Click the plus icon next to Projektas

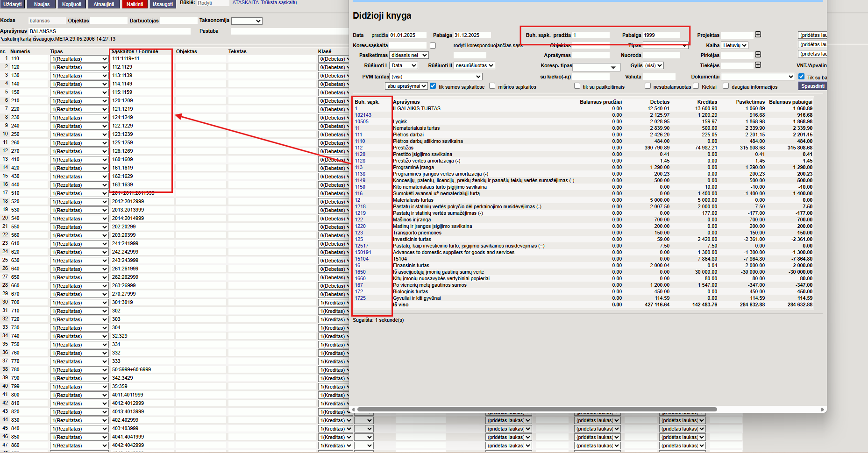pos(758,35)
